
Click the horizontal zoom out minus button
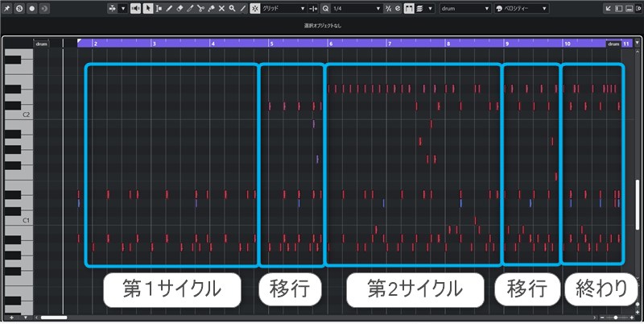coord(602,318)
